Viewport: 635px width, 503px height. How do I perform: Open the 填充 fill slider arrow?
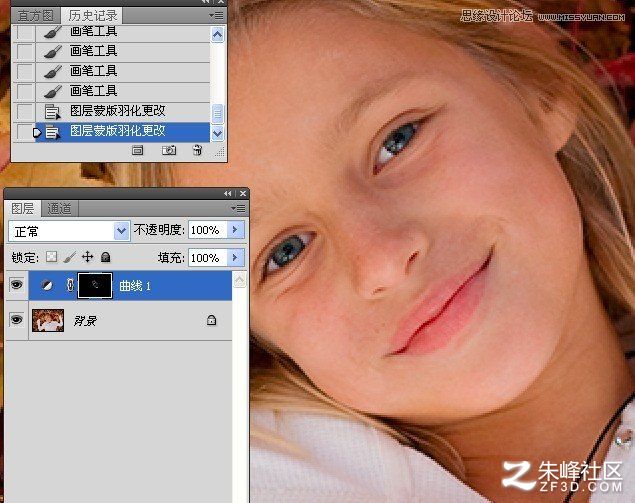click(x=235, y=258)
